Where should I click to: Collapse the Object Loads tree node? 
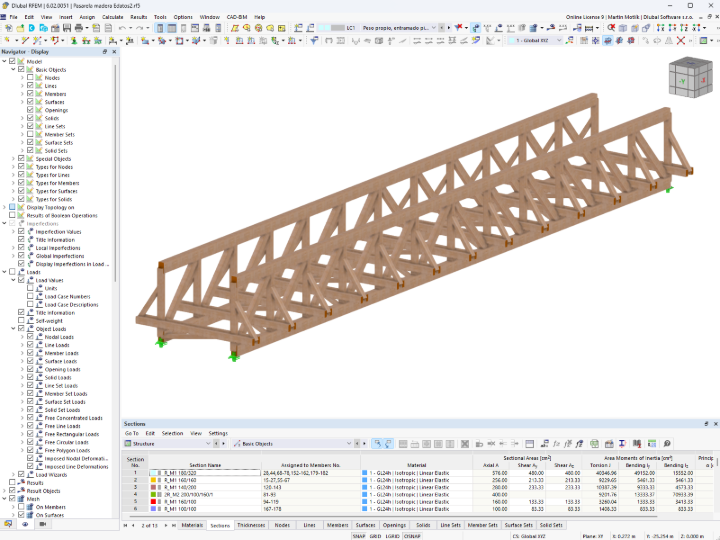[x=13, y=329]
